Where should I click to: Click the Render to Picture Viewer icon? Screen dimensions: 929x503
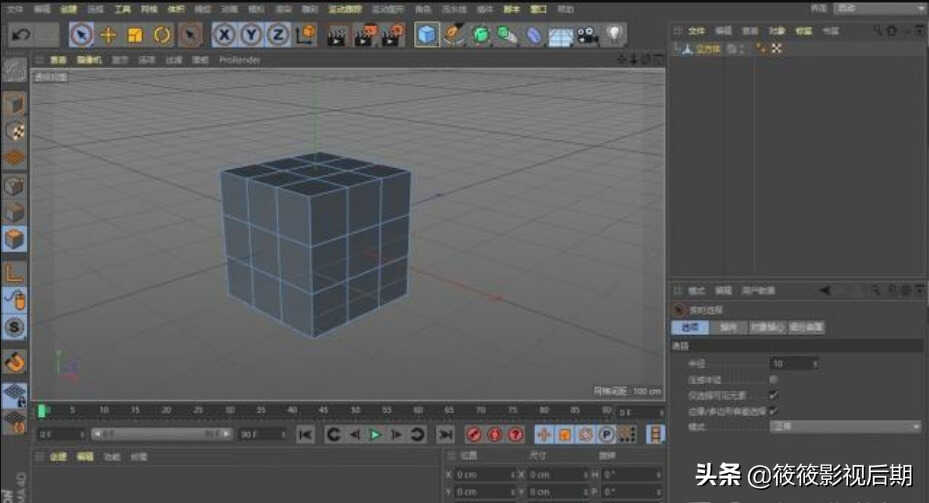click(x=366, y=36)
